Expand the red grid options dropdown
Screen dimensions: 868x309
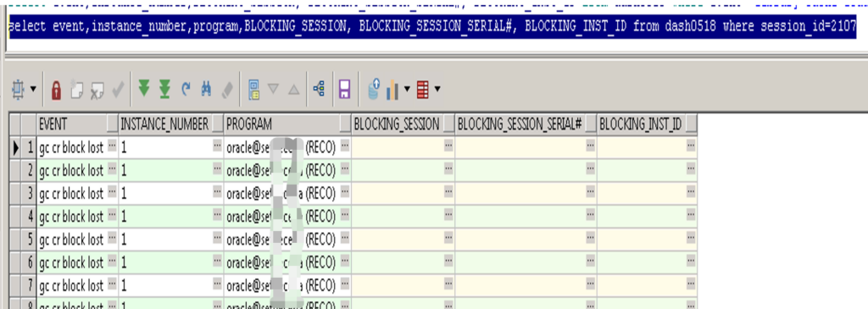pyautogui.click(x=437, y=89)
